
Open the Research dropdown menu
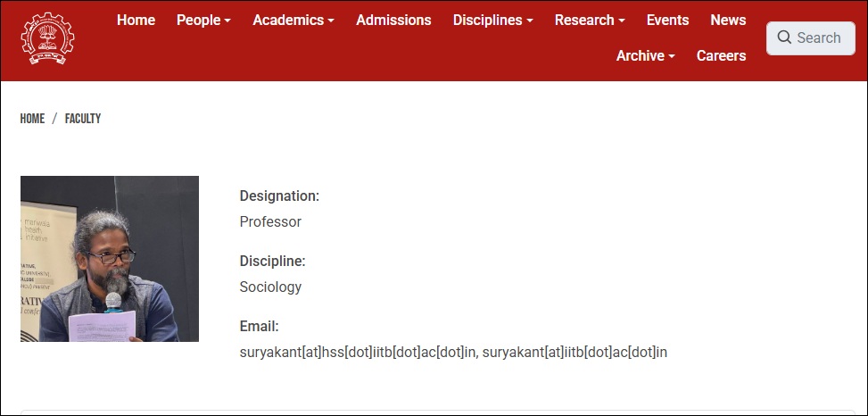[x=590, y=20]
